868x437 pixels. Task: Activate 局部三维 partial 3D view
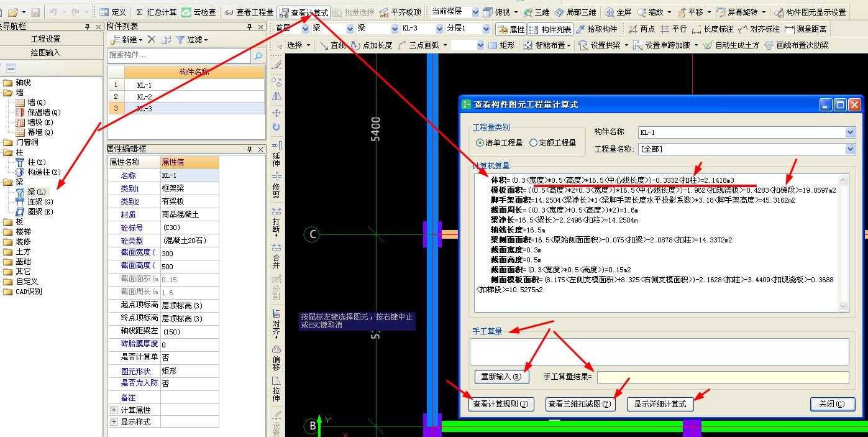tap(575, 12)
